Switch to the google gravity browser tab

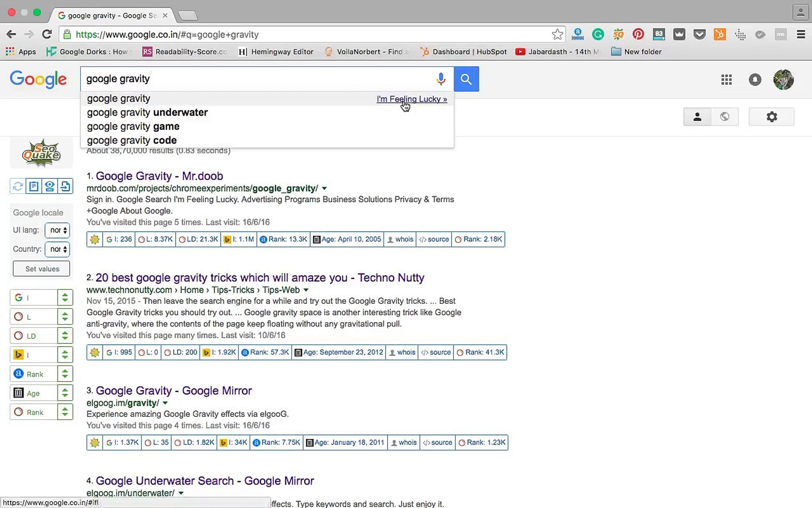pyautogui.click(x=112, y=16)
